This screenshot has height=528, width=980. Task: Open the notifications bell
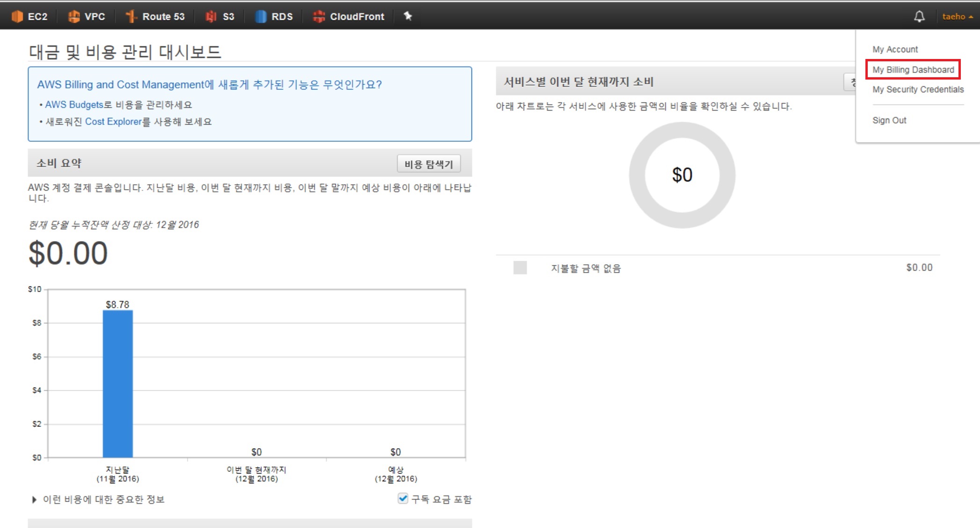click(x=919, y=16)
